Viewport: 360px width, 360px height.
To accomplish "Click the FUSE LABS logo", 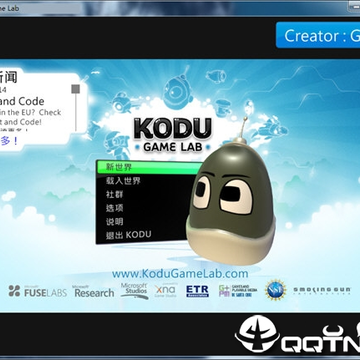I will click(37, 292).
